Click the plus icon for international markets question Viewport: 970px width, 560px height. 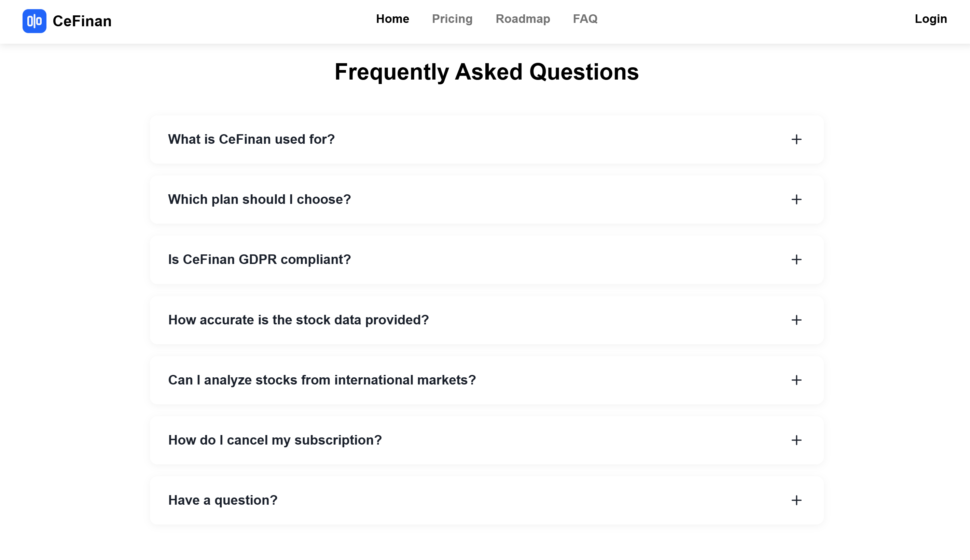796,380
